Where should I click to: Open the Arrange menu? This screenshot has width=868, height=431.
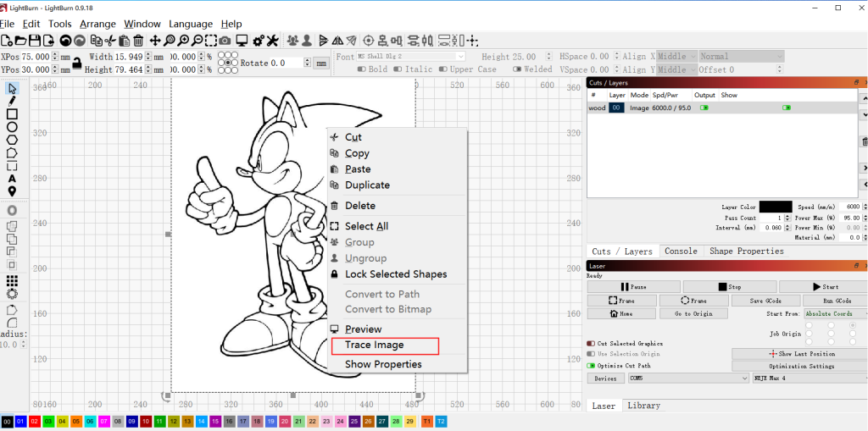pos(97,24)
